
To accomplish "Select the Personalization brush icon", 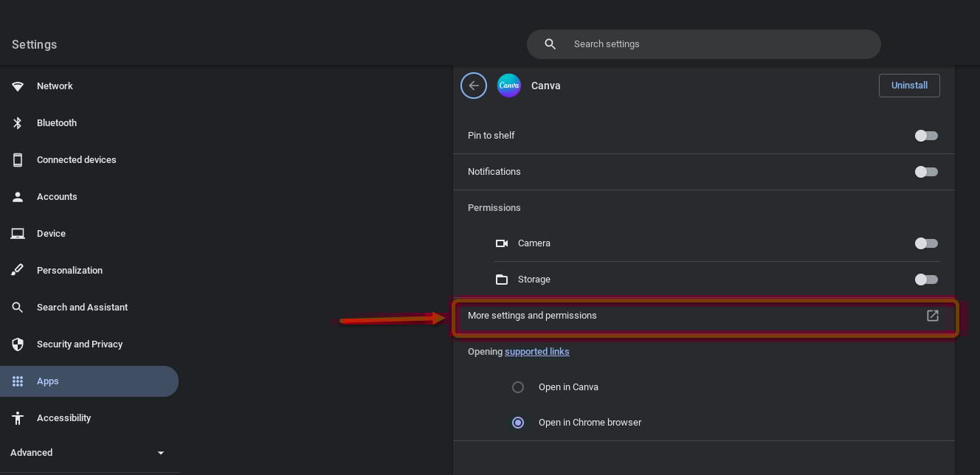I will point(18,270).
